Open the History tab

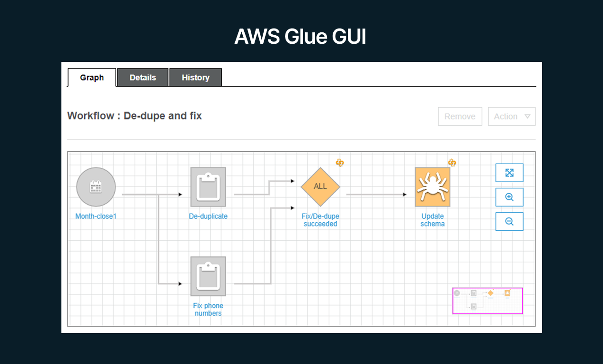(x=196, y=78)
